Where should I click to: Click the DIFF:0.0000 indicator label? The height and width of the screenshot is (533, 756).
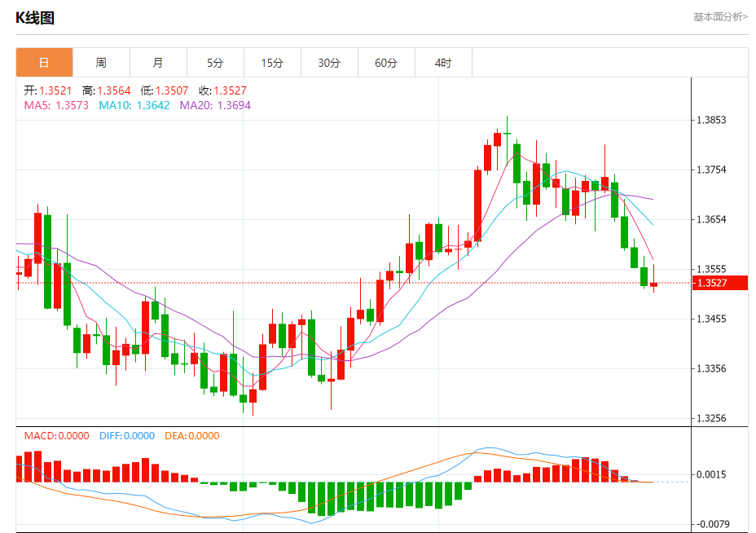(127, 436)
